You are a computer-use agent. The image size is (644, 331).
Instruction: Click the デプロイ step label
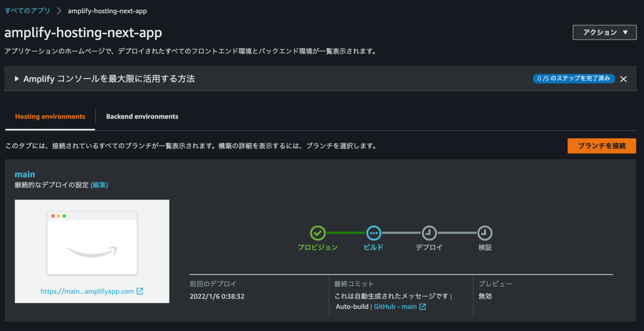pos(429,248)
